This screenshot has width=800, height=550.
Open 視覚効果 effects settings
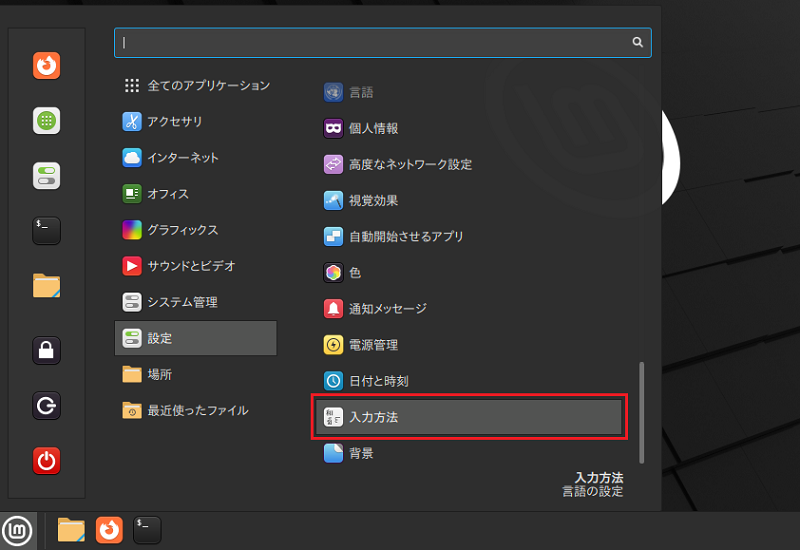468,201
